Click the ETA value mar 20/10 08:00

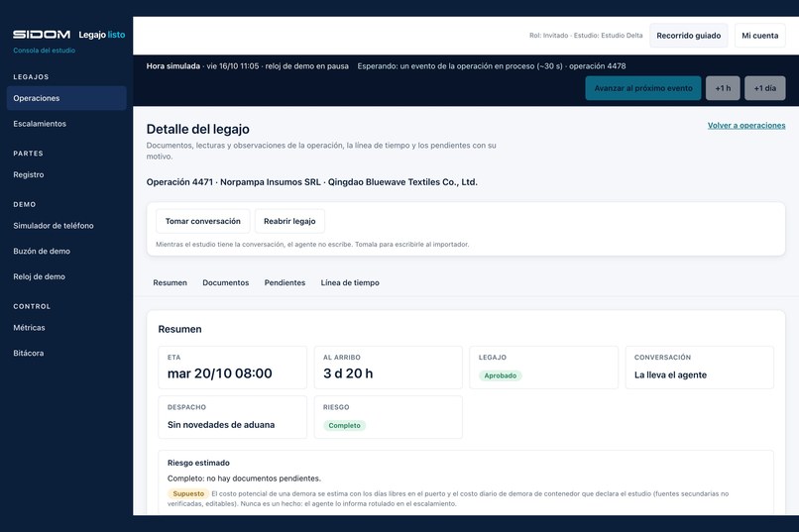pos(220,373)
